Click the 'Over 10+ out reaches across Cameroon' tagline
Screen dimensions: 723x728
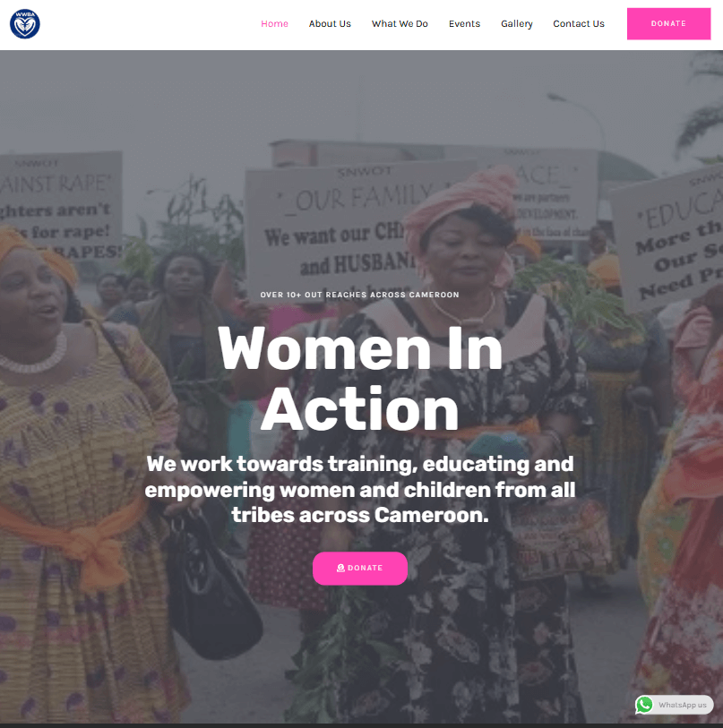point(359,295)
